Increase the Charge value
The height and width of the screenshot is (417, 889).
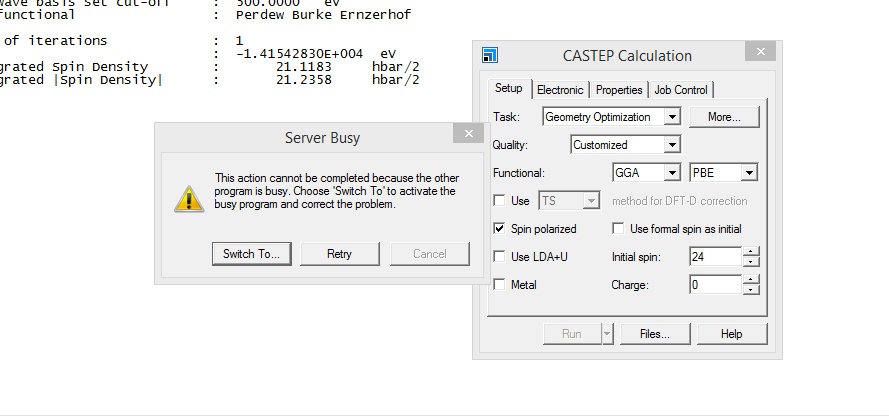pyautogui.click(x=751, y=280)
